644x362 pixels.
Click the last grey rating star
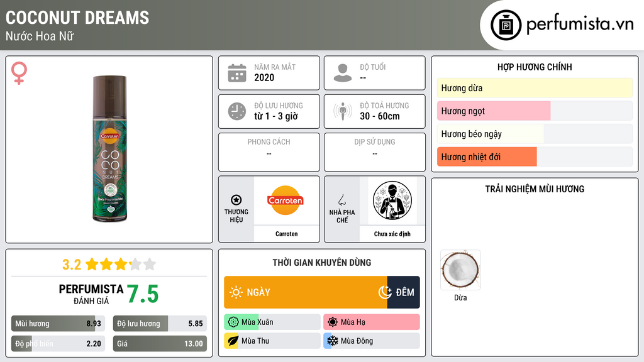pyautogui.click(x=150, y=264)
